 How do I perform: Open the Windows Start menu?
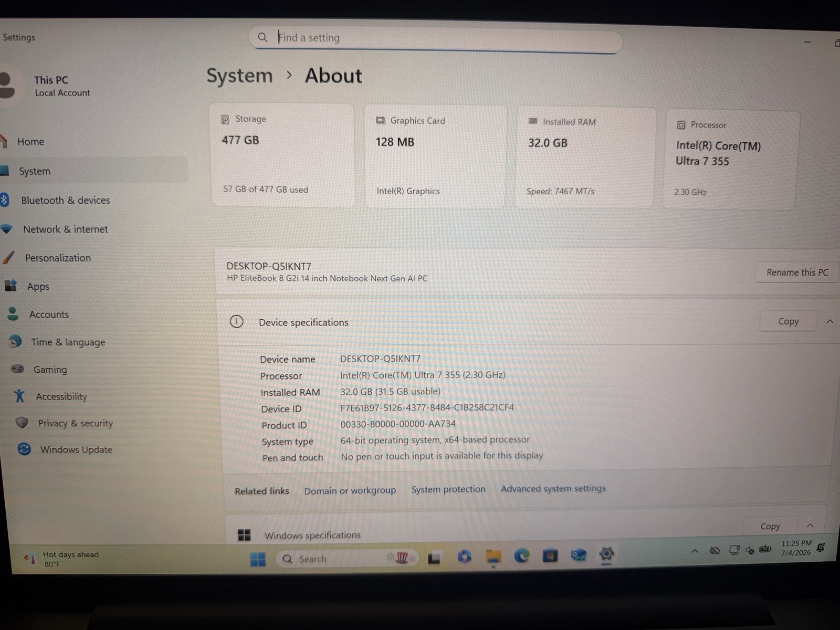pyautogui.click(x=258, y=559)
